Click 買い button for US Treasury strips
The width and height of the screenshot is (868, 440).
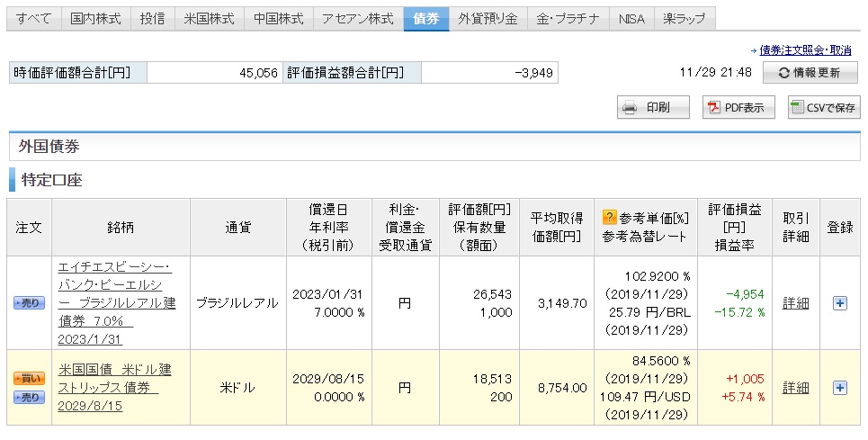[x=30, y=379]
